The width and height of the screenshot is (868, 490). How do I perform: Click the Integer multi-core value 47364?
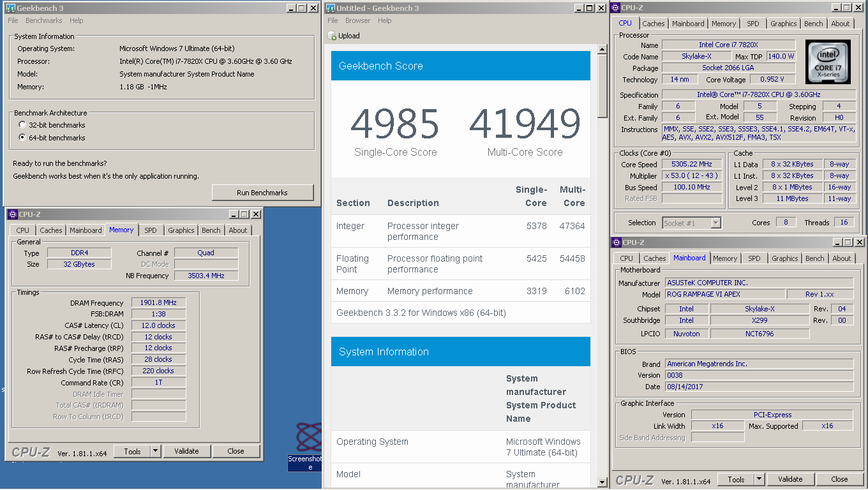[572, 226]
